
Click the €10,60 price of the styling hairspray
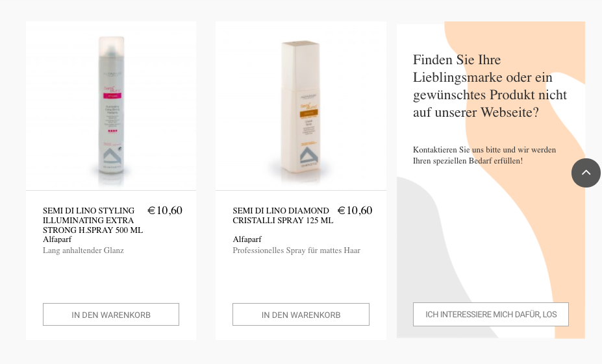pos(165,210)
